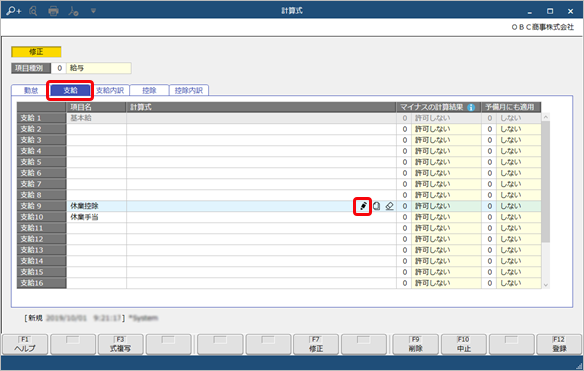The height and width of the screenshot is (371, 584).
Task: Click the minus result code 0 in 支給 4 row
Action: (404, 151)
